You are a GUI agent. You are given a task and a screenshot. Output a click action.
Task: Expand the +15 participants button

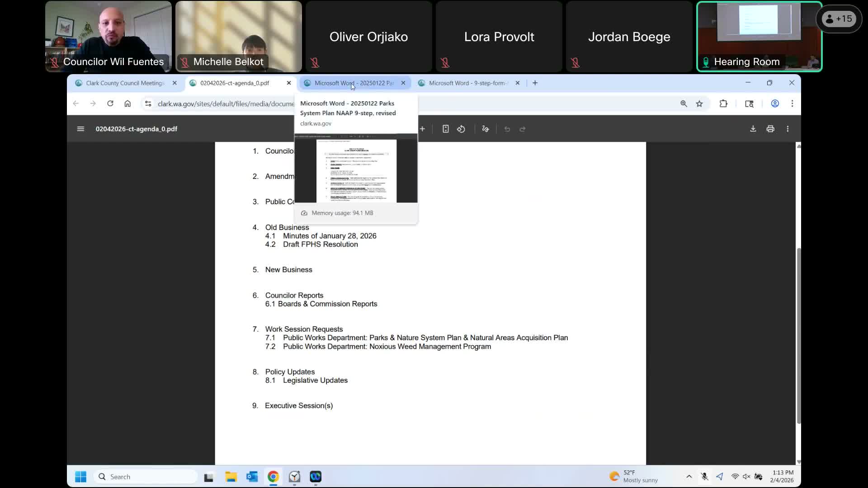pos(839,19)
